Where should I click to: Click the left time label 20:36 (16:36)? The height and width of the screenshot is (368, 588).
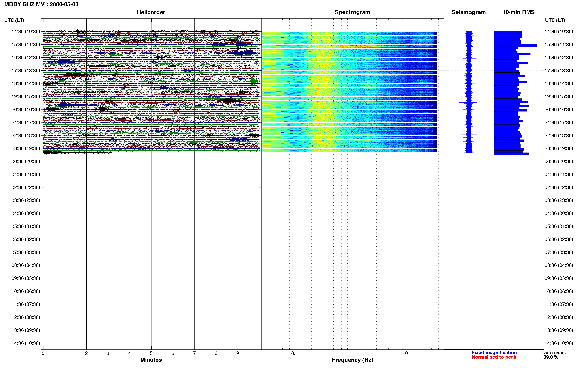pos(26,109)
